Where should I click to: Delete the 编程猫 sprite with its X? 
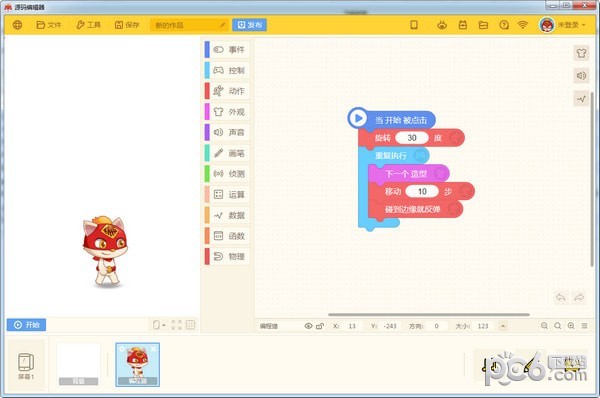point(154,349)
